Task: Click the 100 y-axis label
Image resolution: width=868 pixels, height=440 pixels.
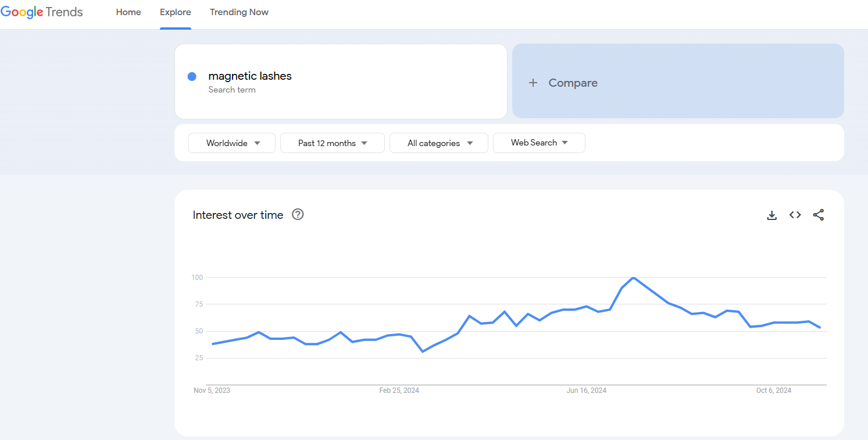Action: (x=197, y=278)
